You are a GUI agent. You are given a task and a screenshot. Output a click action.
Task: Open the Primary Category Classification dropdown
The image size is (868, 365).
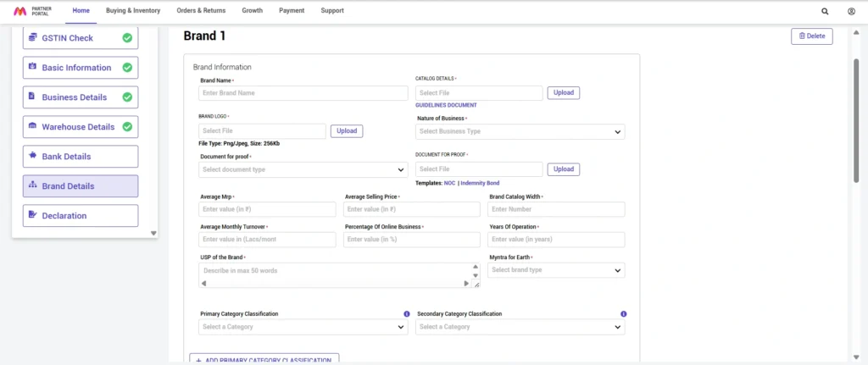303,327
